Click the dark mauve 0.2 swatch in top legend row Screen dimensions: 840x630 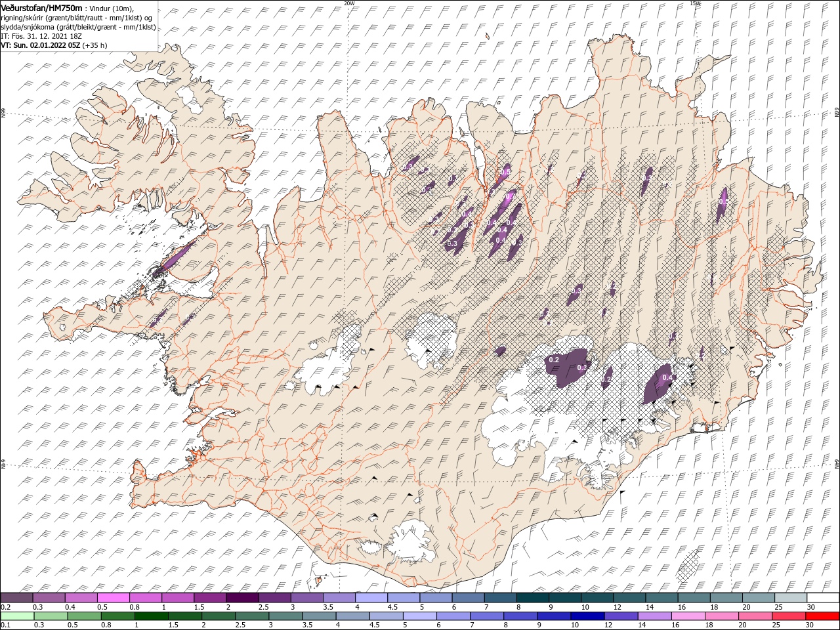(x=16, y=598)
